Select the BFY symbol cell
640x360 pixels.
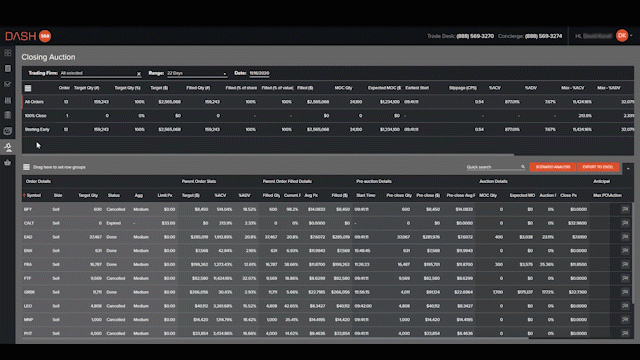(x=28, y=209)
